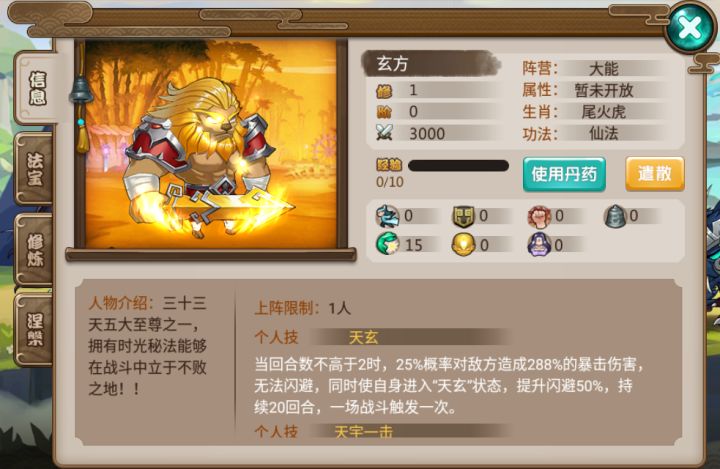Select the 涅槃 tab

tap(35, 330)
